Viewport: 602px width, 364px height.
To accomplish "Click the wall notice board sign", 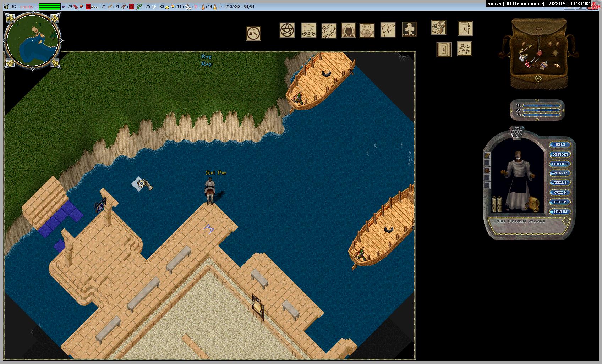I will [x=258, y=307].
